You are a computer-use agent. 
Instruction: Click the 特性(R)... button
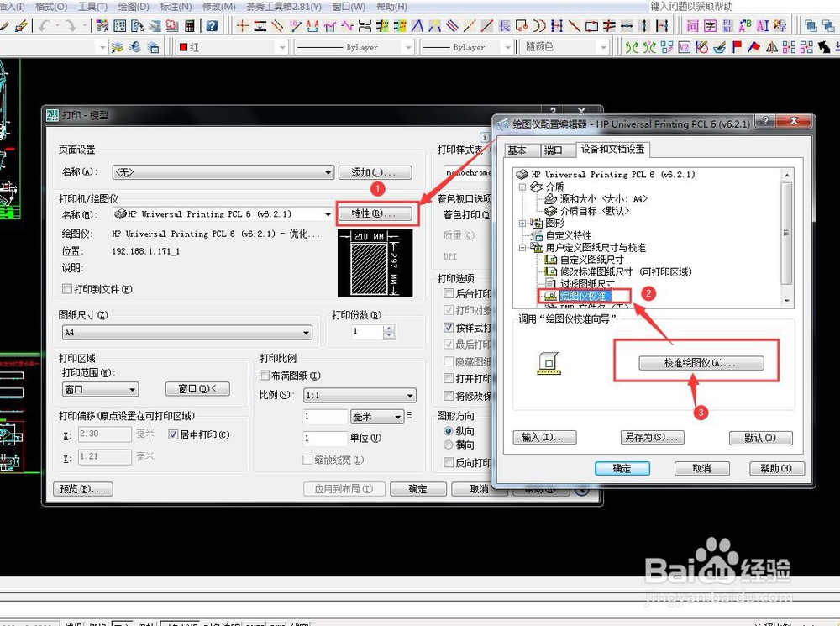[x=375, y=213]
